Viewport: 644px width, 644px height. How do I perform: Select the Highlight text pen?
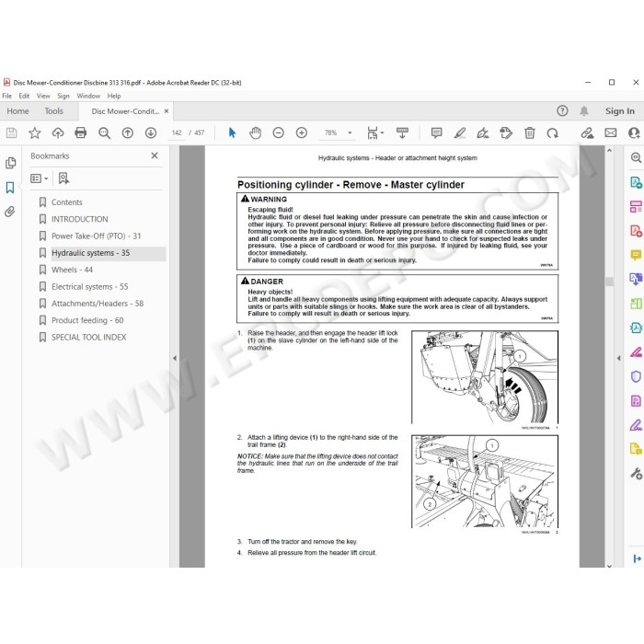[x=460, y=132]
